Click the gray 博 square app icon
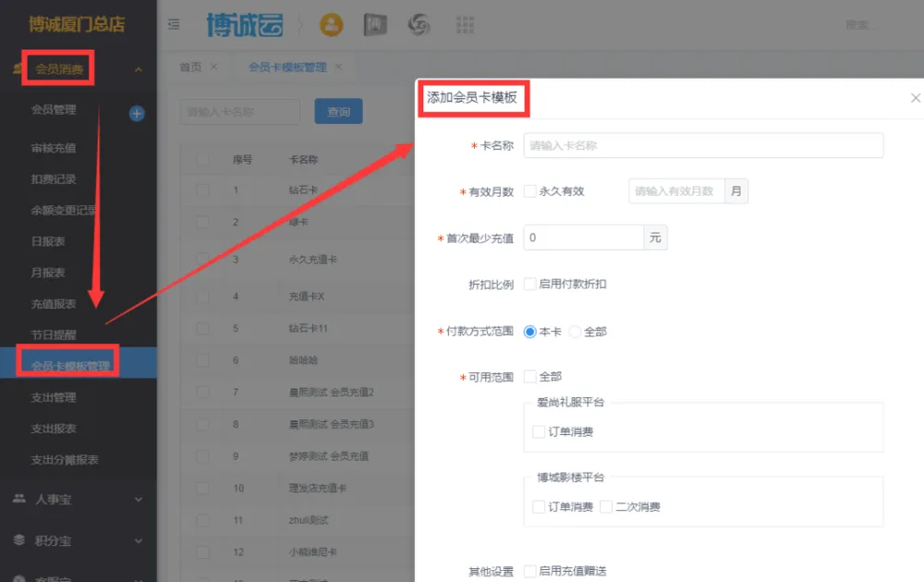The height and width of the screenshot is (582, 924). click(x=374, y=25)
